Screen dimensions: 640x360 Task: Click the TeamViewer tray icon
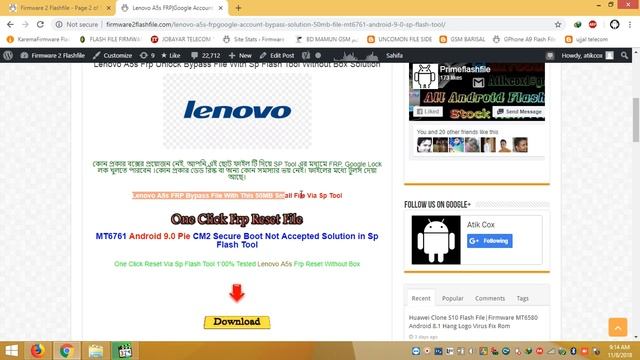[x=416, y=351]
